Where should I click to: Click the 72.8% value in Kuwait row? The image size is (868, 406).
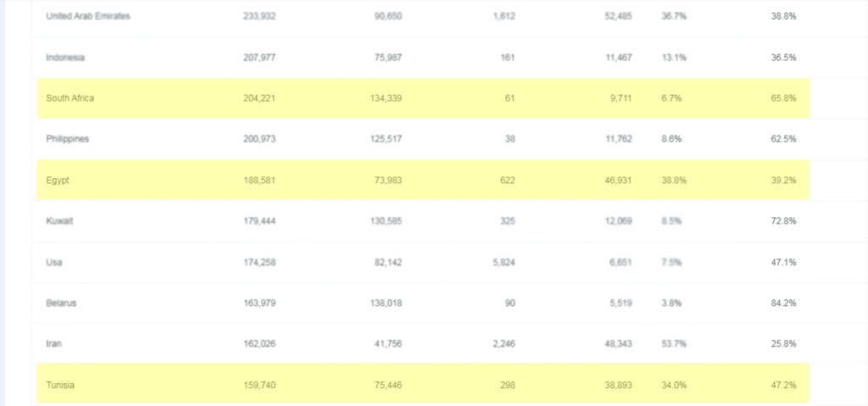coord(784,220)
